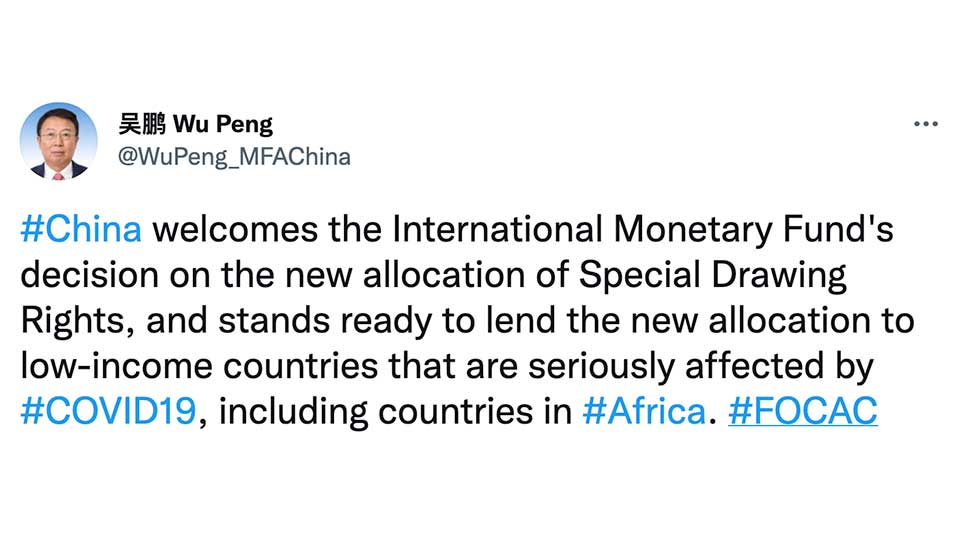Click the word Rights in the tweet

(72, 321)
